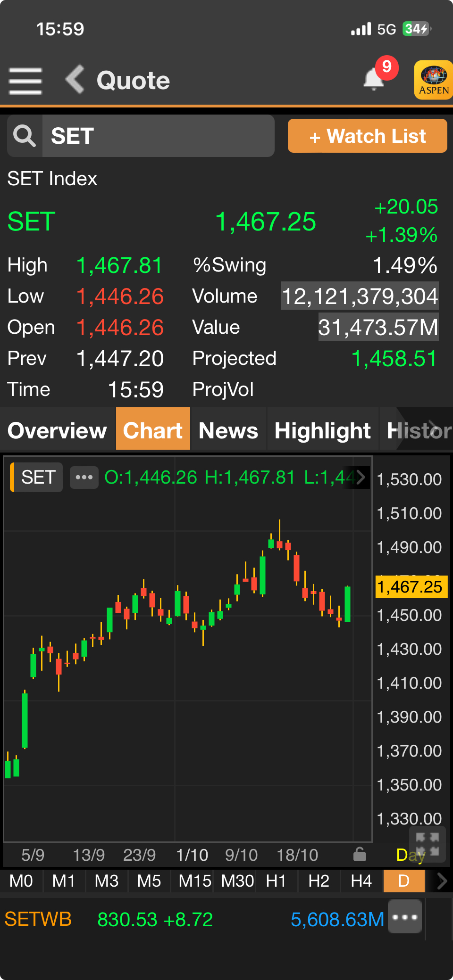
Task: Select the H4 timeframe
Action: 361,881
